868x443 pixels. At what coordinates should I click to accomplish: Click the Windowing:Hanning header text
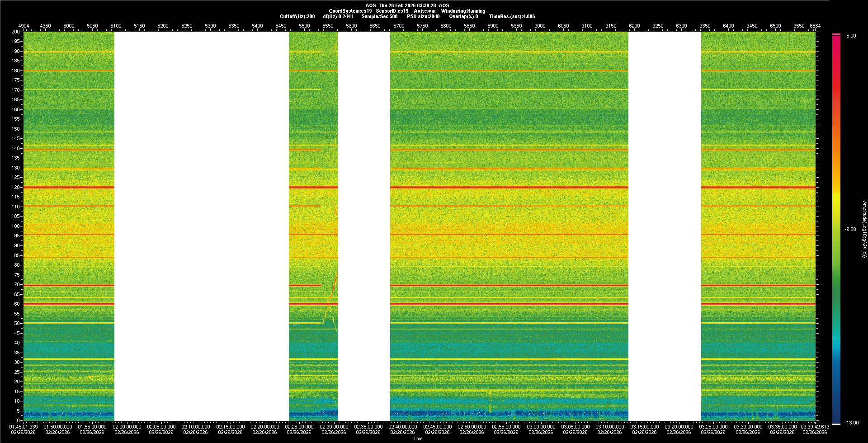click(x=463, y=11)
